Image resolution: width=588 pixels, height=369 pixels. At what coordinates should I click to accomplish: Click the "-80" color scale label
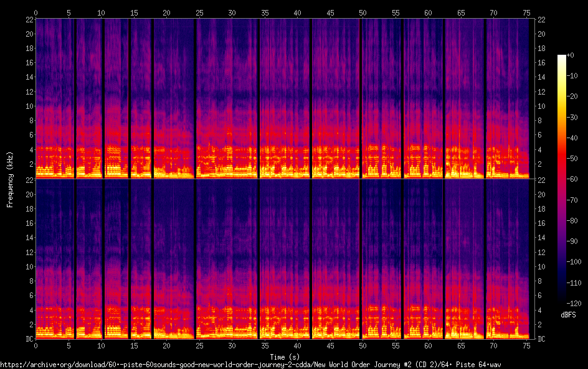pos(572,221)
